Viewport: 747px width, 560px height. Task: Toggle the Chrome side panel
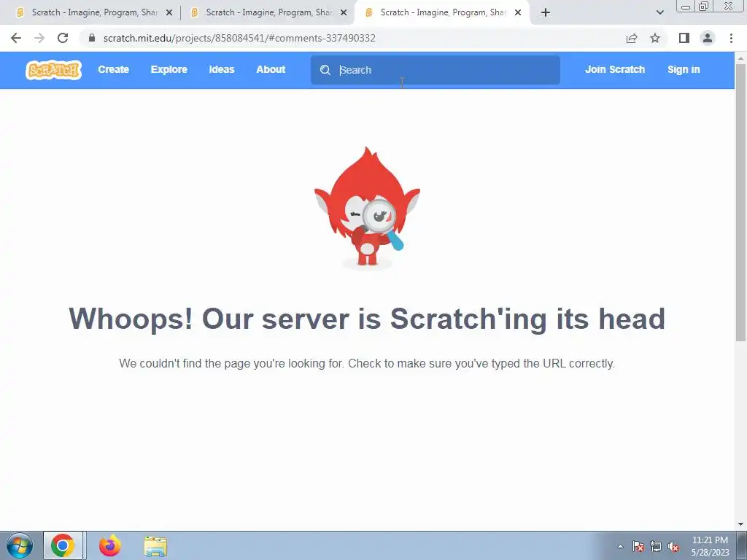tap(684, 38)
